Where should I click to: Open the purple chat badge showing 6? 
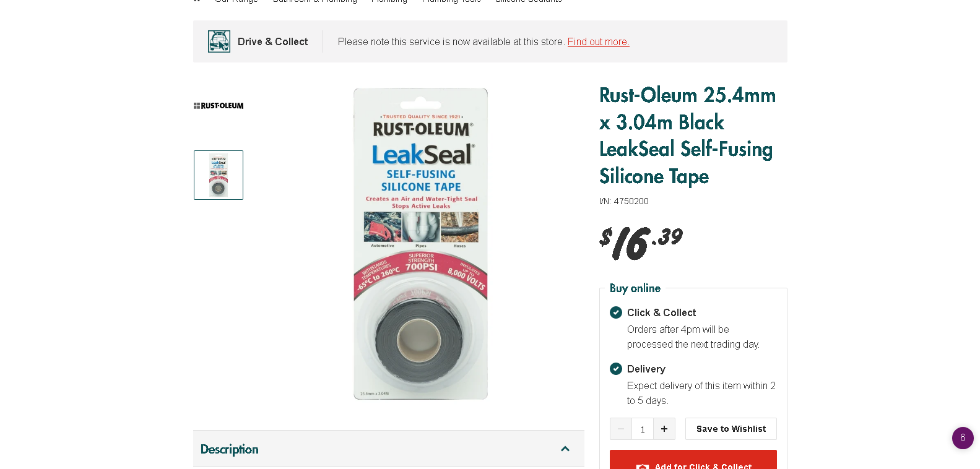[963, 438]
